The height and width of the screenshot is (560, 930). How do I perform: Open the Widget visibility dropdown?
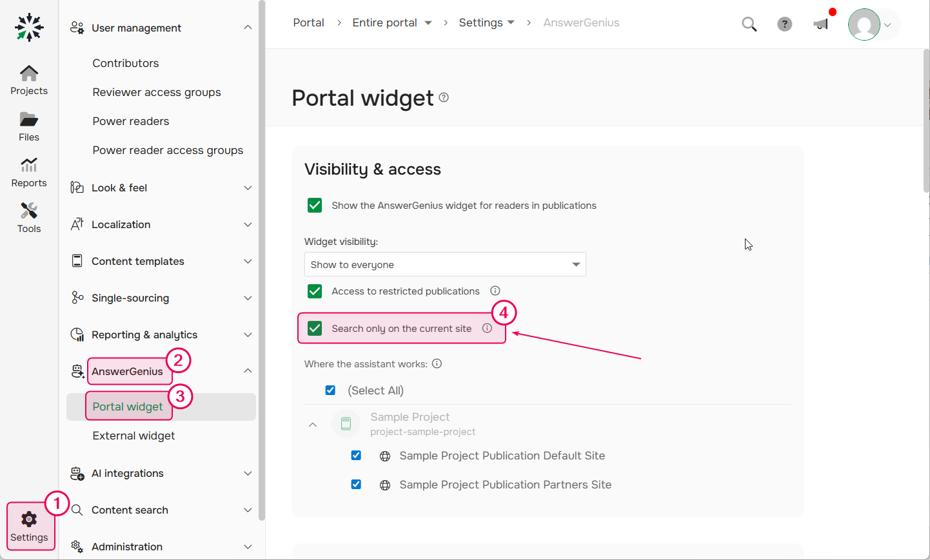[445, 264]
